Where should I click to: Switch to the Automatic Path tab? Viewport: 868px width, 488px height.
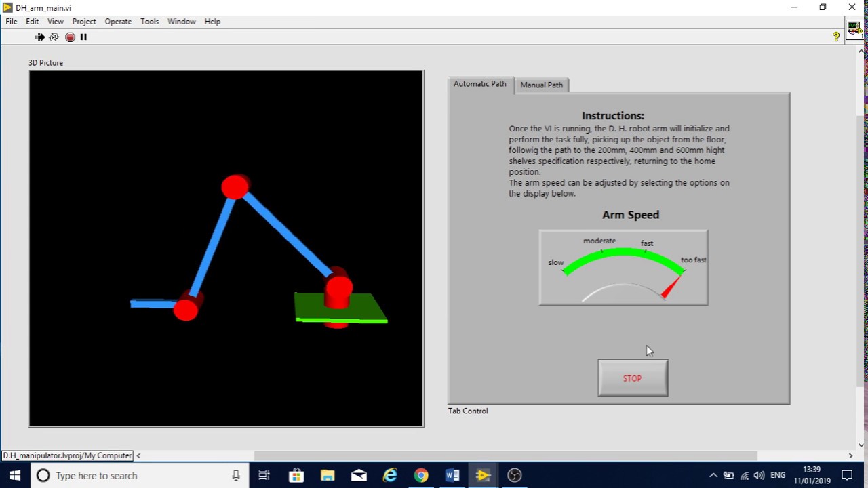(480, 85)
